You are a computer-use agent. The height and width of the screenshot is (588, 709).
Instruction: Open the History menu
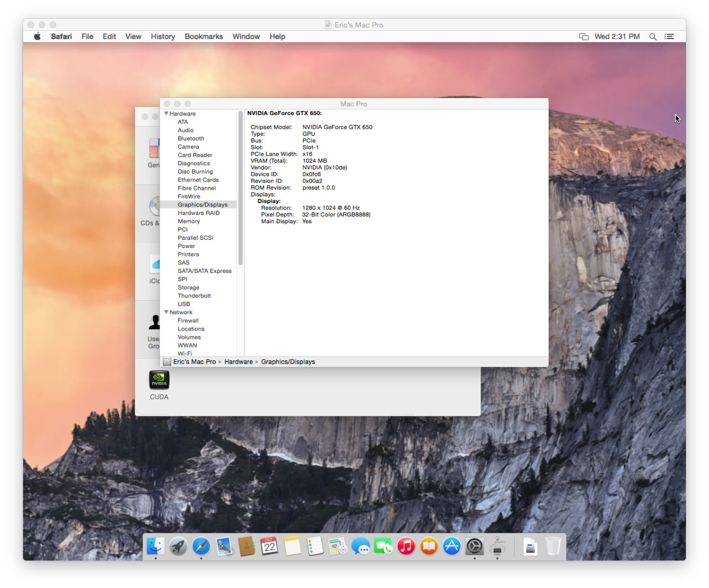tap(163, 36)
